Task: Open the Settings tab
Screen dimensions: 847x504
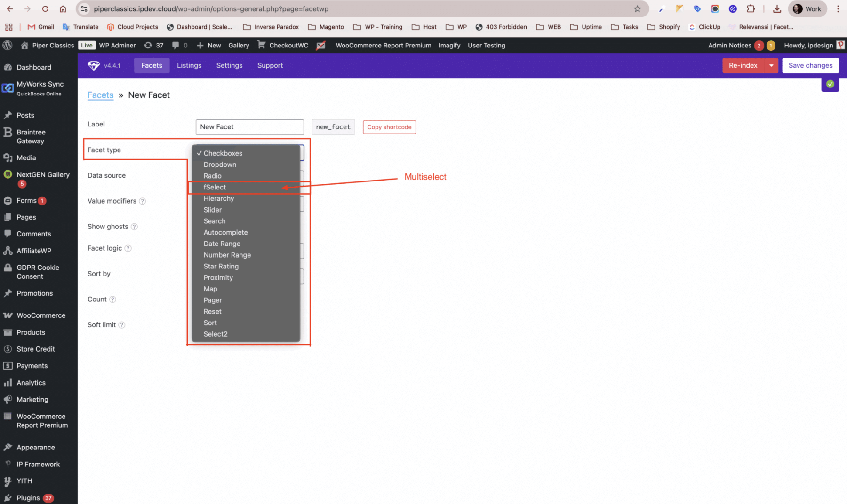Action: point(229,65)
